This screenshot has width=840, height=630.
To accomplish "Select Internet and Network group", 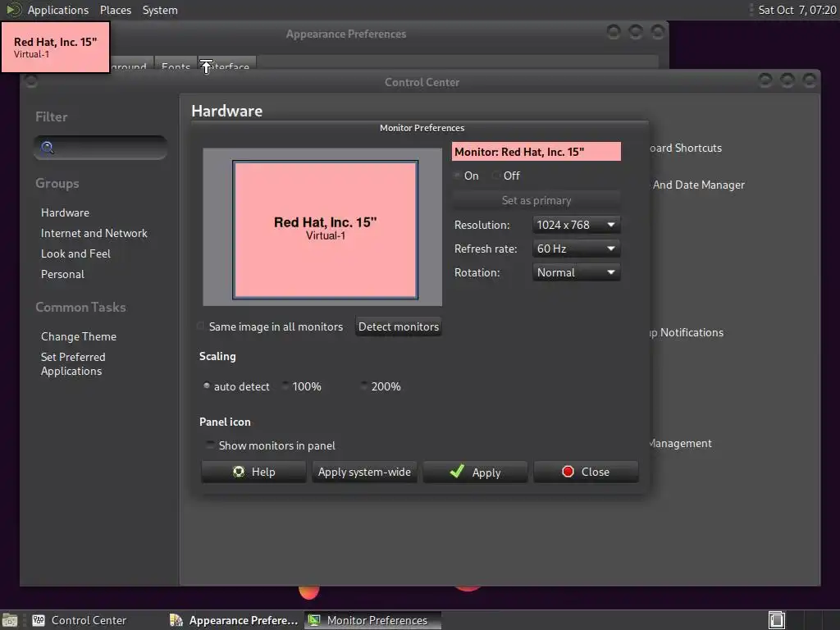I will click(94, 233).
